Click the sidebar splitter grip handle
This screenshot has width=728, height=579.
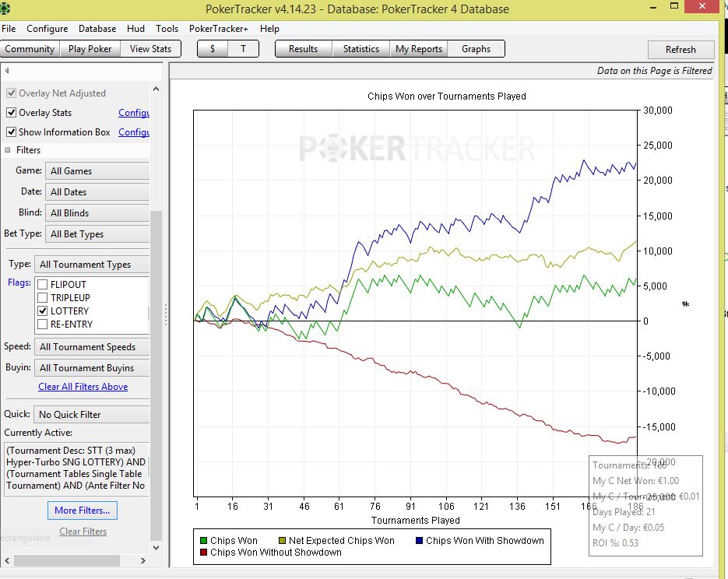click(x=166, y=315)
